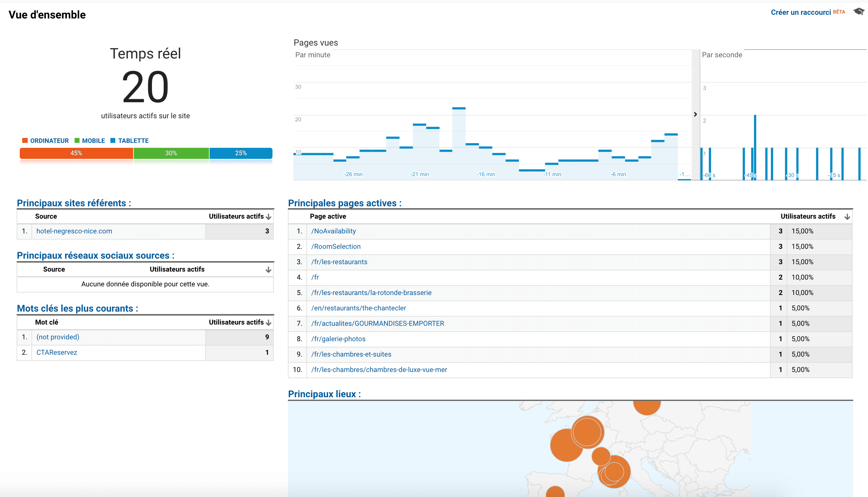This screenshot has width=868, height=497.
Task: Open hotel-negresco-nice.com referrer source
Action: [x=74, y=231]
